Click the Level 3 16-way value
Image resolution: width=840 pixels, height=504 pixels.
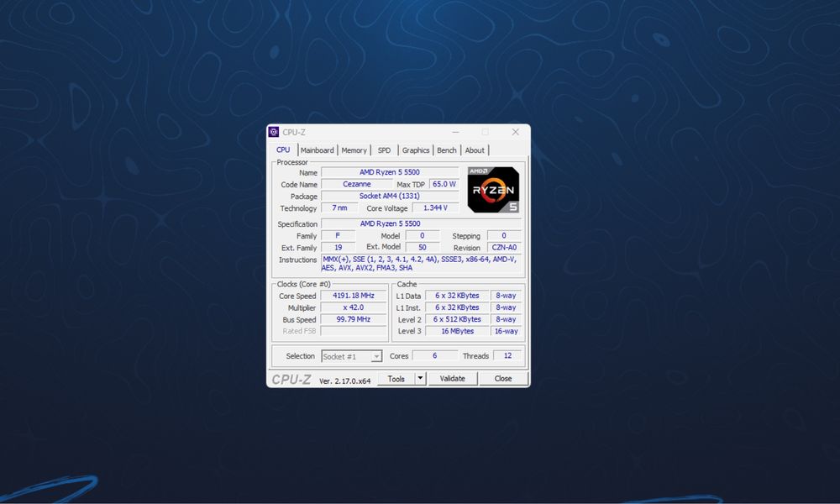(x=506, y=331)
